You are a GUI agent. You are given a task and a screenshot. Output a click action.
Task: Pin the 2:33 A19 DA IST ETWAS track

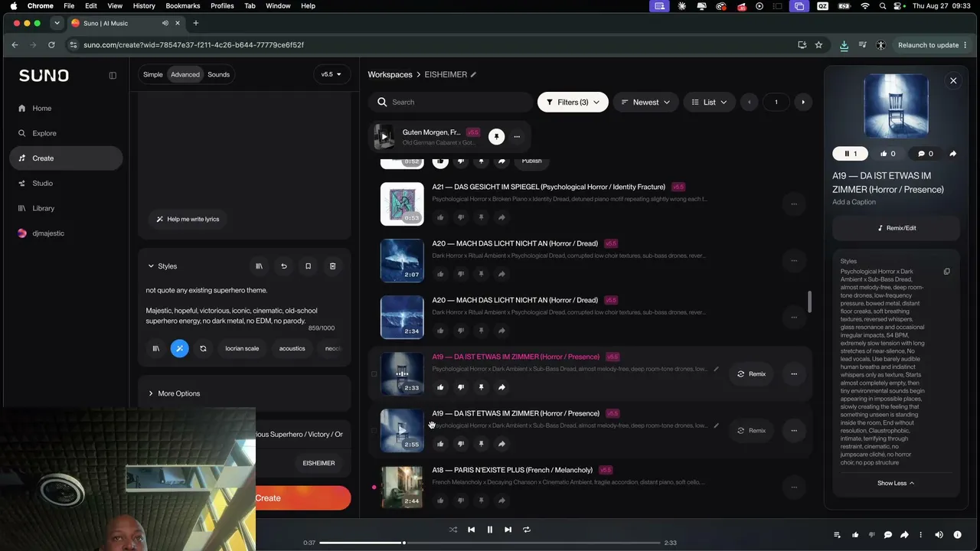481,387
